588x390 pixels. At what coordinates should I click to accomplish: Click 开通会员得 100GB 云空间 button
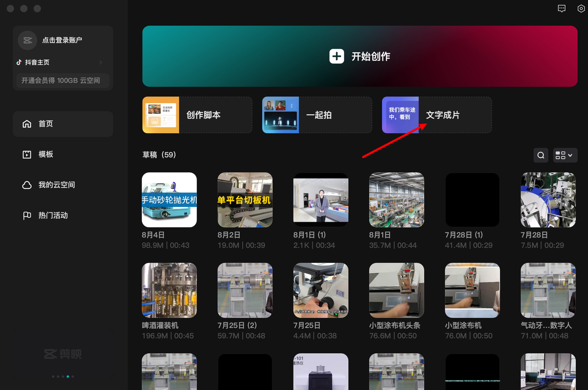(x=61, y=80)
